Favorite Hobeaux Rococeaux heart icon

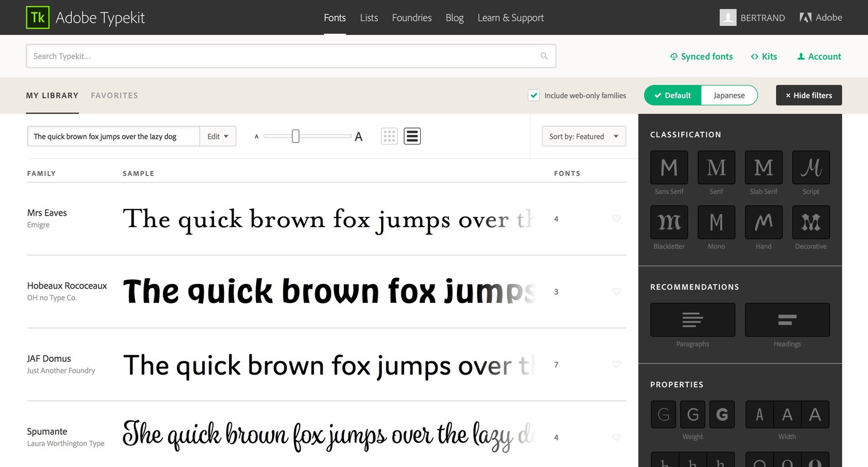617,291
